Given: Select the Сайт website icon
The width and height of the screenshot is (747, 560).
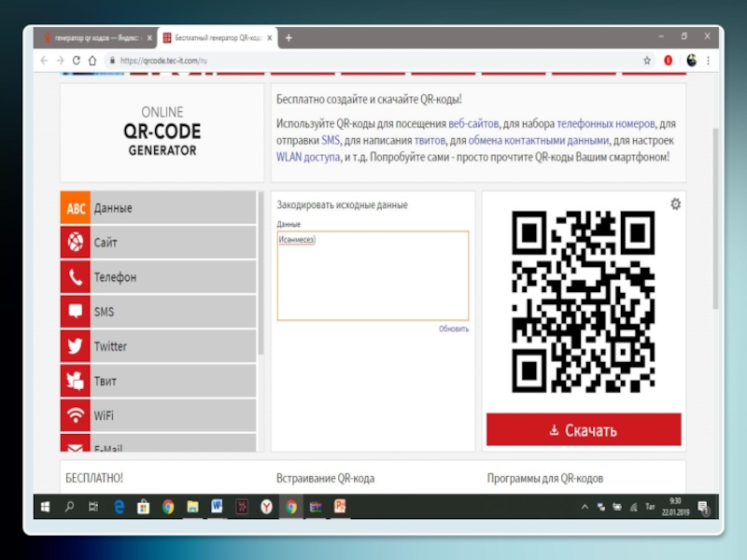Looking at the screenshot, I should pyautogui.click(x=75, y=243).
